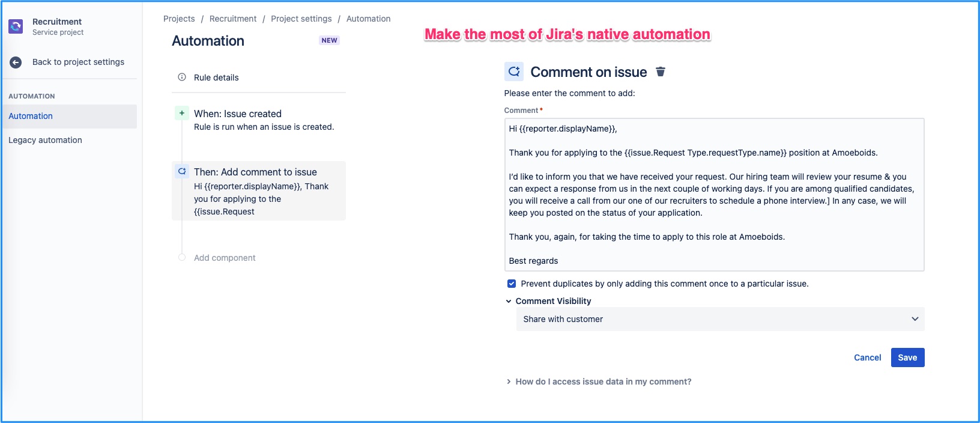Delete the component with trash icon
The width and height of the screenshot is (980, 423).
[x=661, y=72]
